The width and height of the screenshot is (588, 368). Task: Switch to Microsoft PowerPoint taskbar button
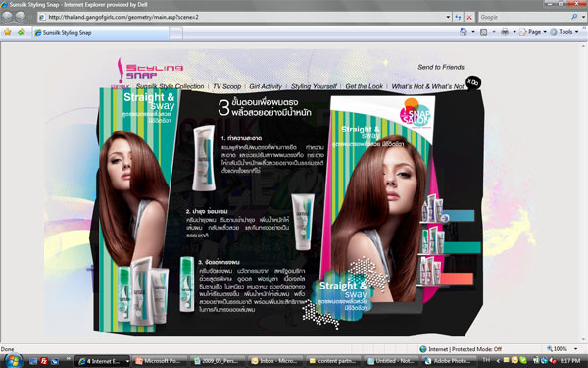(160, 361)
